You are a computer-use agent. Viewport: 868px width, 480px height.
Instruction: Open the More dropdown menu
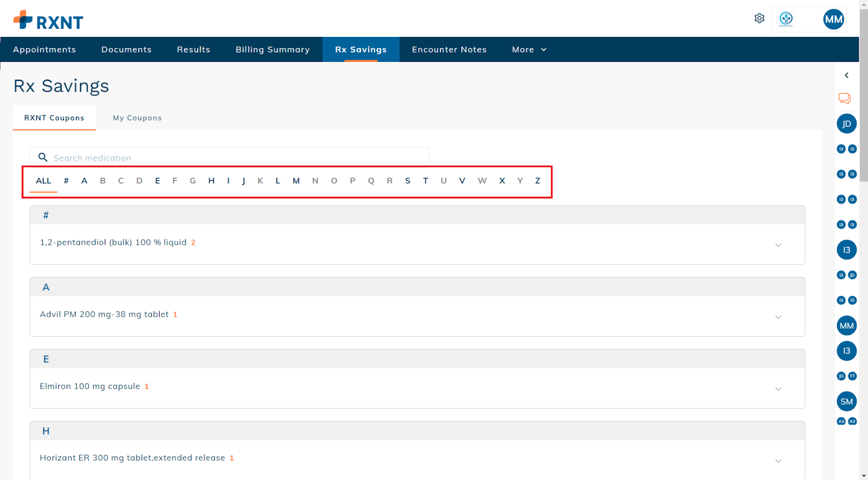click(529, 49)
